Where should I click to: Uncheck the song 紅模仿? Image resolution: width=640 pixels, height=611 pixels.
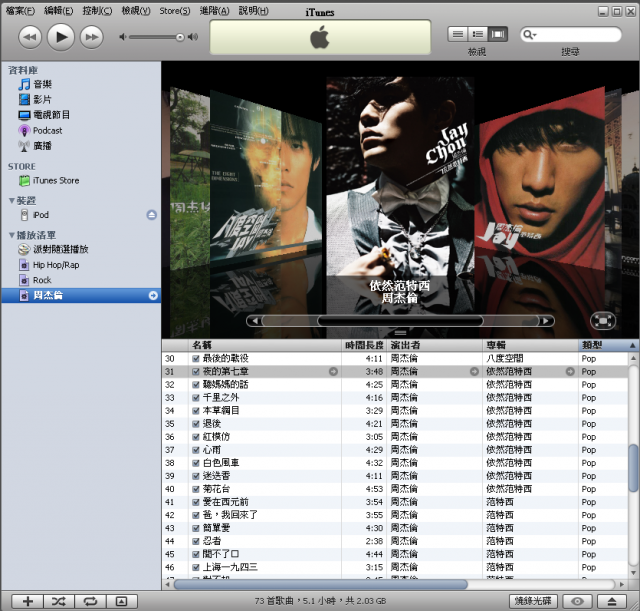pyautogui.click(x=196, y=437)
